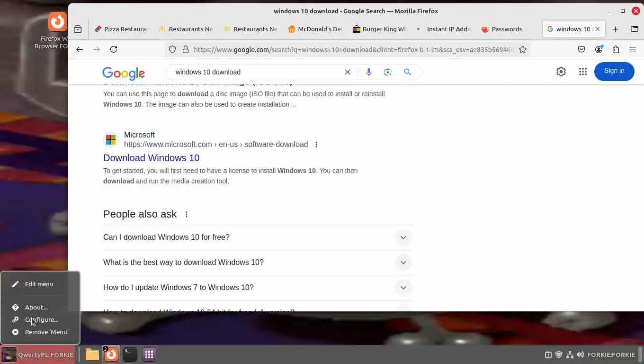The height and width of the screenshot is (364, 644).
Task: Open the Firefox tab list view icon
Action: (x=78, y=29)
